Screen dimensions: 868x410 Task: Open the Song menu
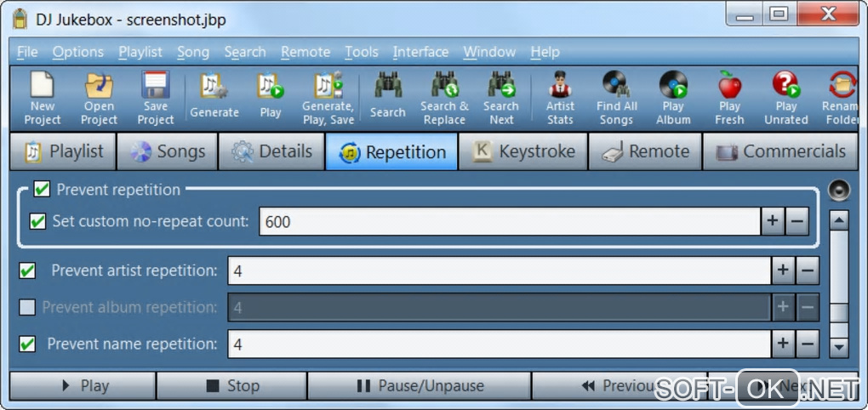(193, 52)
